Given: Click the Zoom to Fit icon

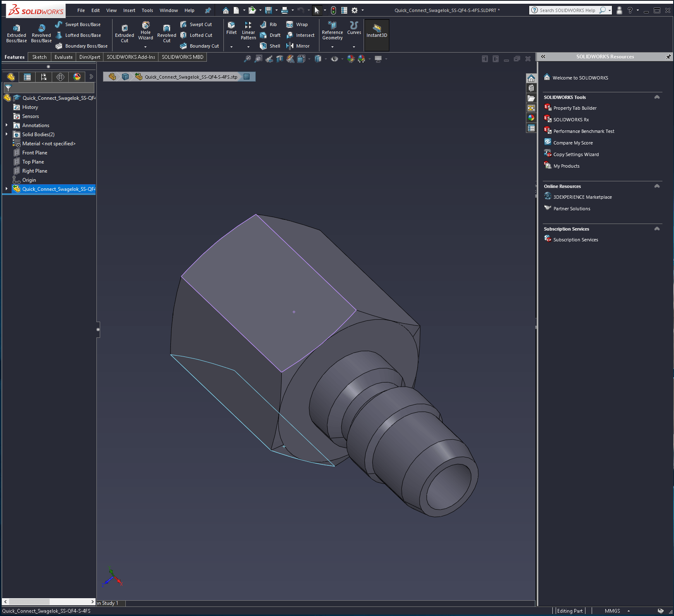Looking at the screenshot, I should [247, 59].
